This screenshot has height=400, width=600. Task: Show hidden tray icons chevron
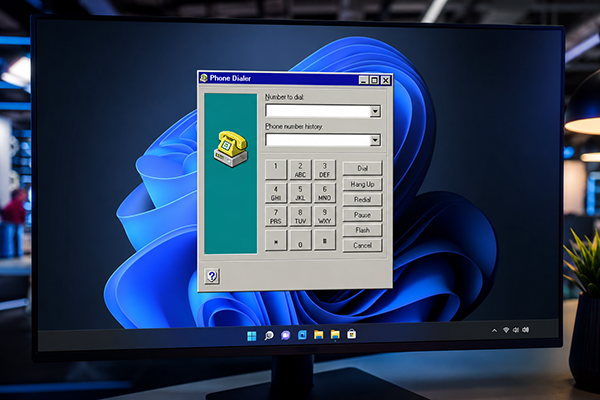click(x=494, y=330)
